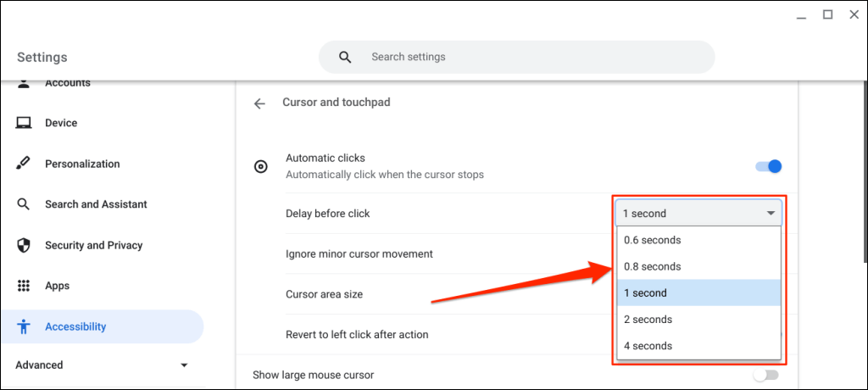The height and width of the screenshot is (390, 868).
Task: Open Security and Privacy settings
Action: [93, 245]
